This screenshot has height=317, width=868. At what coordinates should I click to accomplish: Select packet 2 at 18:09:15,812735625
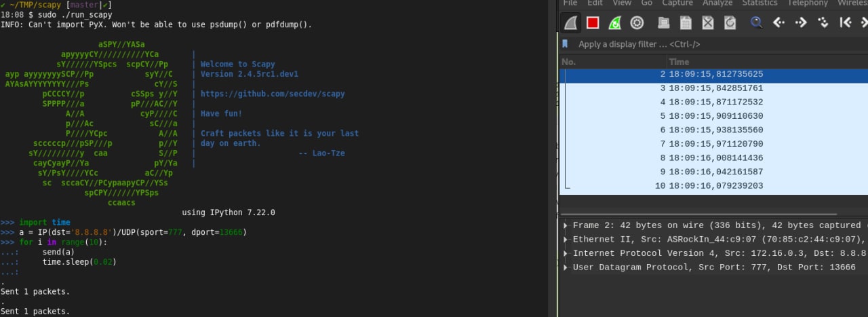[x=713, y=74]
